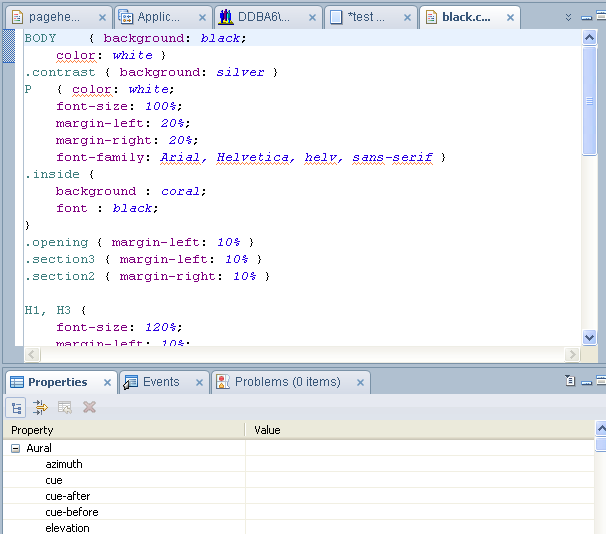The image size is (606, 534).
Task: Collapse the Aural property category
Action: 16,449
